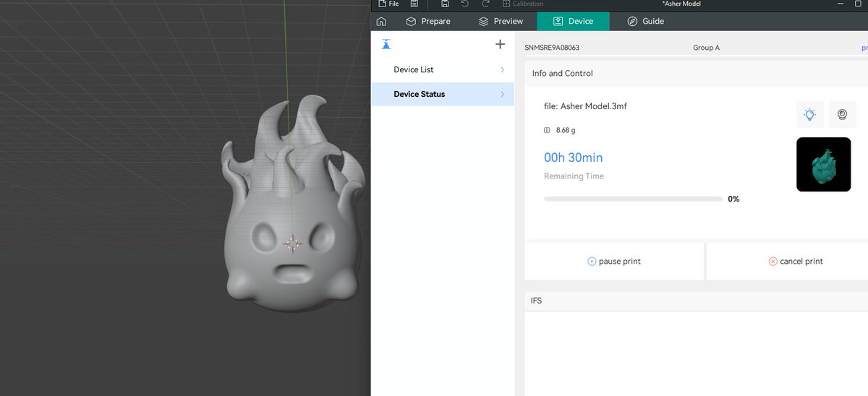Click the blue printer icon in sidebar

point(386,44)
